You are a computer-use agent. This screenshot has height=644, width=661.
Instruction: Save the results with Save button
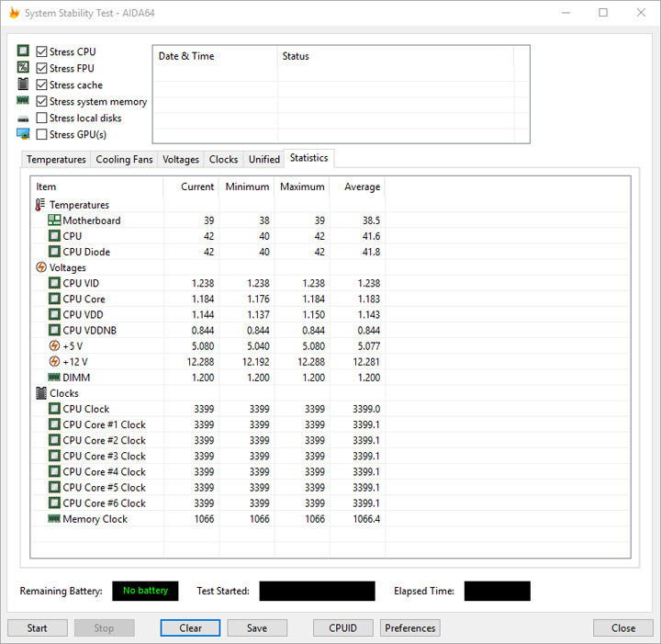[x=257, y=628]
